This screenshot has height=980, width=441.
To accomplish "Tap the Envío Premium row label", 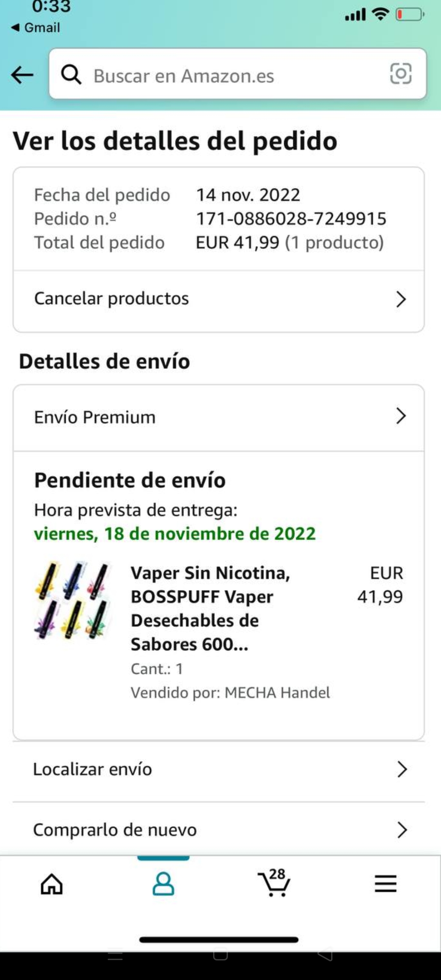I will [95, 417].
